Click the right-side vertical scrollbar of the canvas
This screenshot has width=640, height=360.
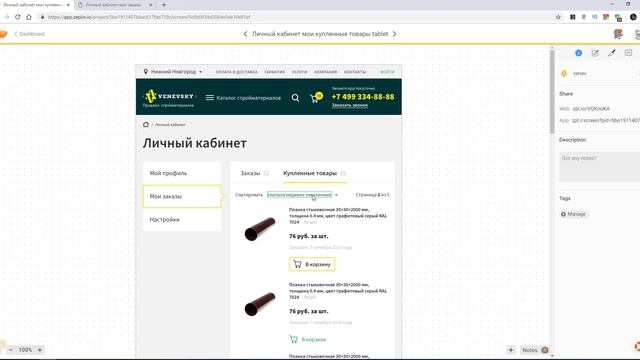[552, 91]
